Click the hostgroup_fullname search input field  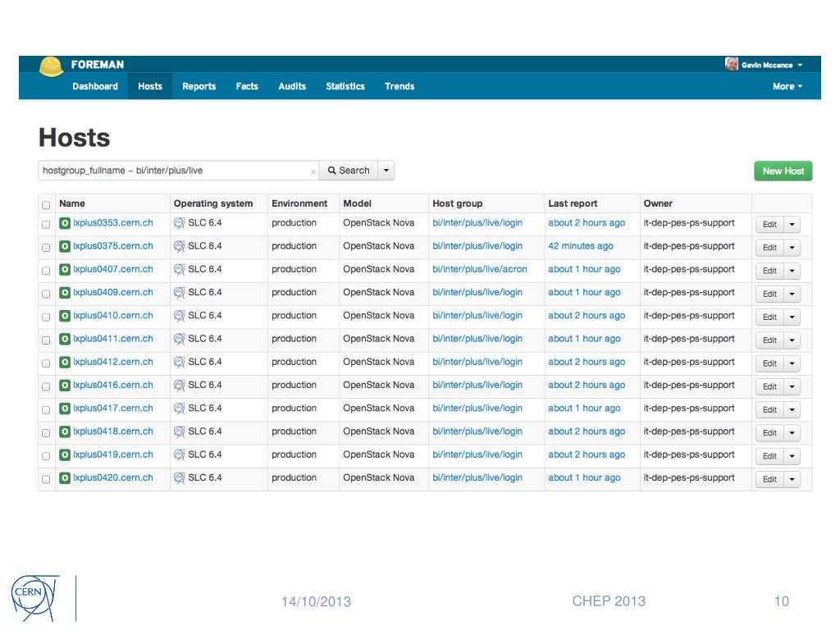tap(179, 171)
